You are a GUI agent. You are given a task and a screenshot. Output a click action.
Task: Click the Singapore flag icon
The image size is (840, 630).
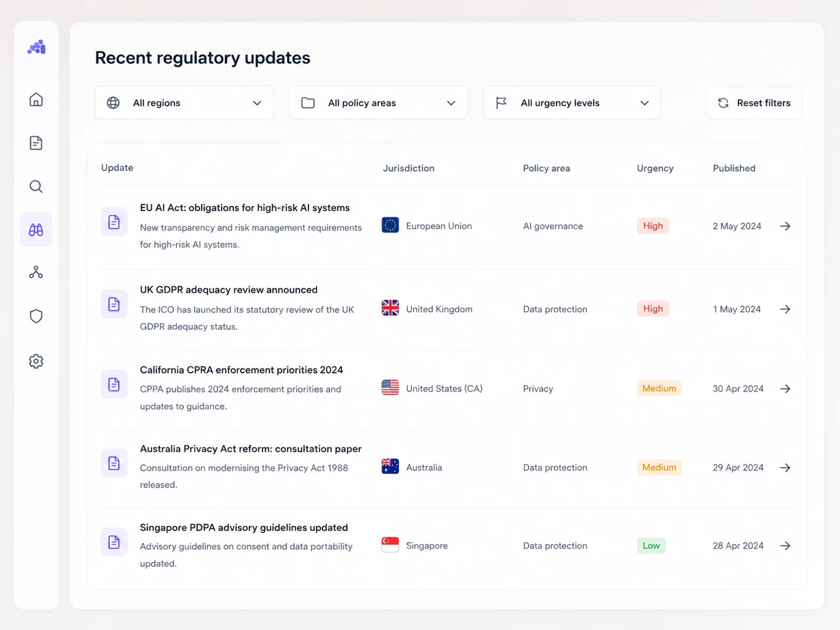(x=390, y=545)
